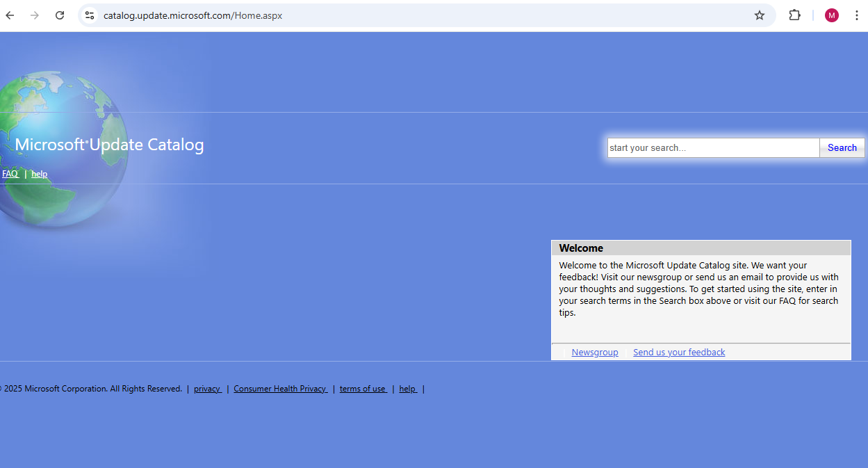Click the Search button
The height and width of the screenshot is (468, 868).
click(842, 147)
